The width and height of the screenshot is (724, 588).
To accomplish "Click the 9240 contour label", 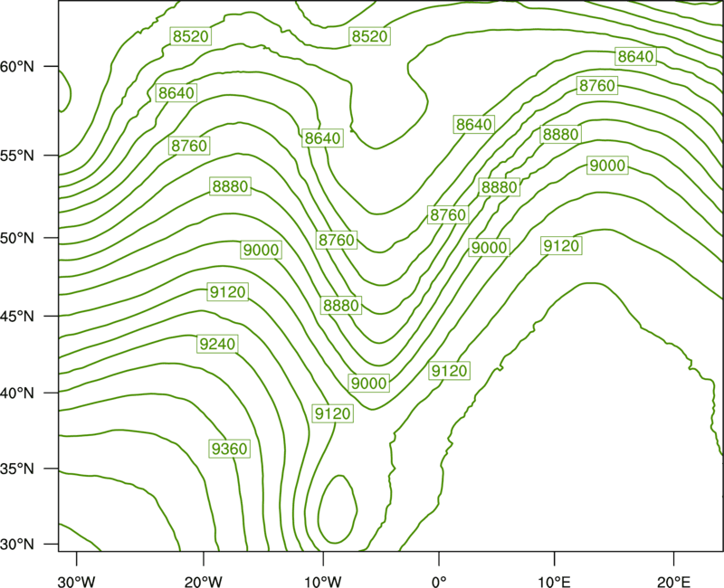I will click(x=217, y=344).
